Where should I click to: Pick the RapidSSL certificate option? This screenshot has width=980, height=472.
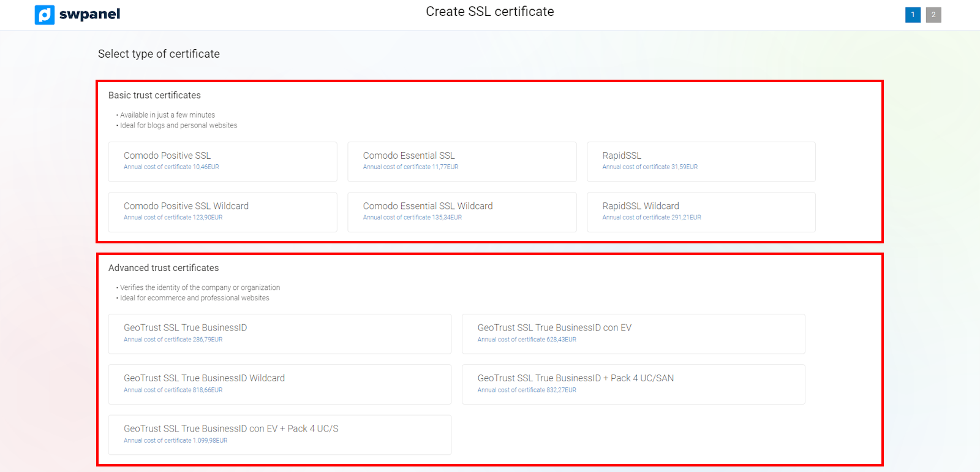(x=701, y=161)
